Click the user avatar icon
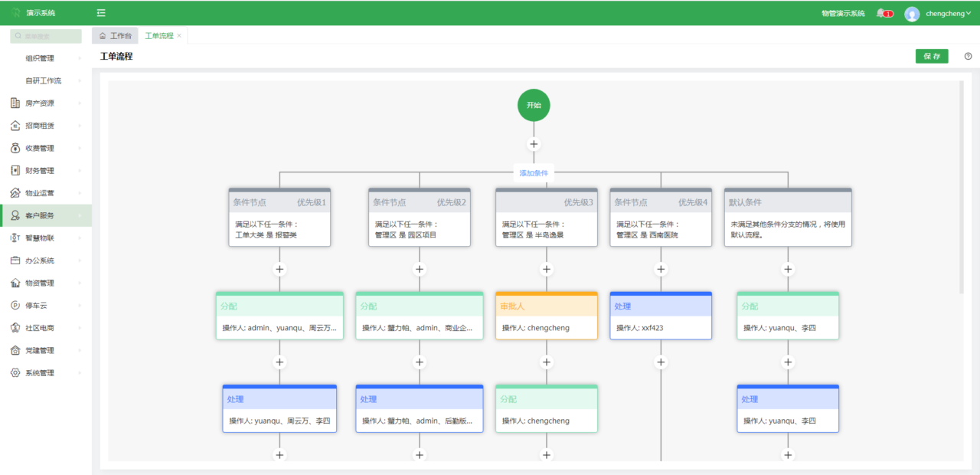Screen dimensions: 980x475 coord(912,14)
